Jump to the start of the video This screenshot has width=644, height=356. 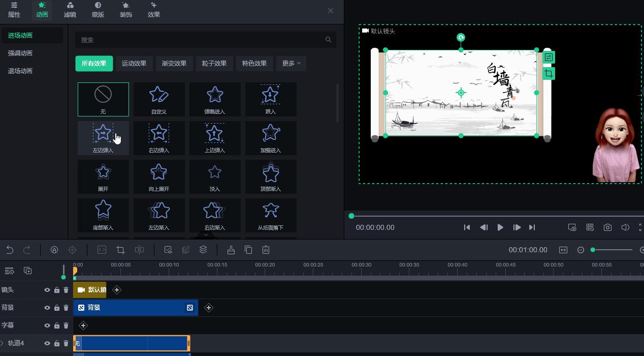(467, 227)
